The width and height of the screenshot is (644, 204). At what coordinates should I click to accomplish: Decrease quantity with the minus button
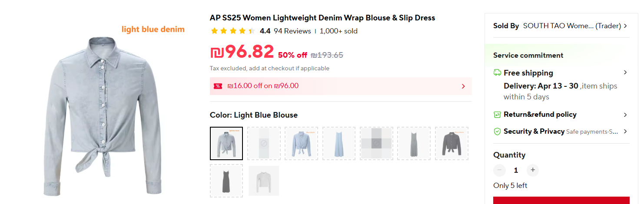[x=500, y=170]
